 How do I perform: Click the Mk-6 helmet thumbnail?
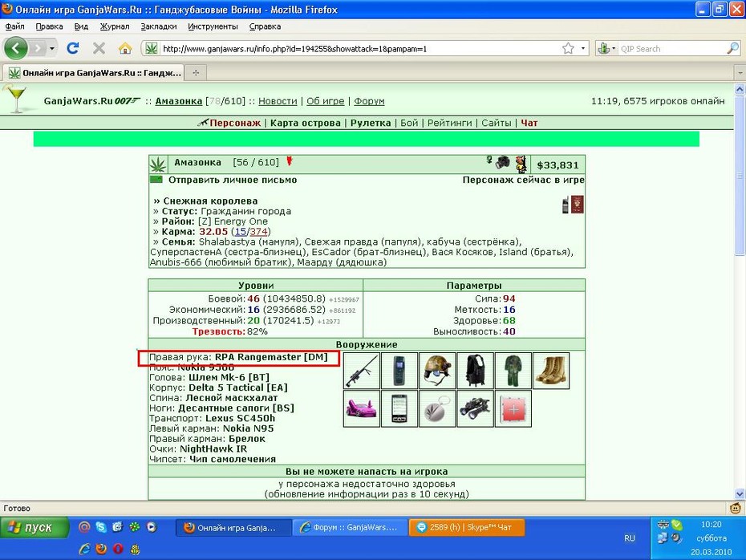(x=437, y=371)
